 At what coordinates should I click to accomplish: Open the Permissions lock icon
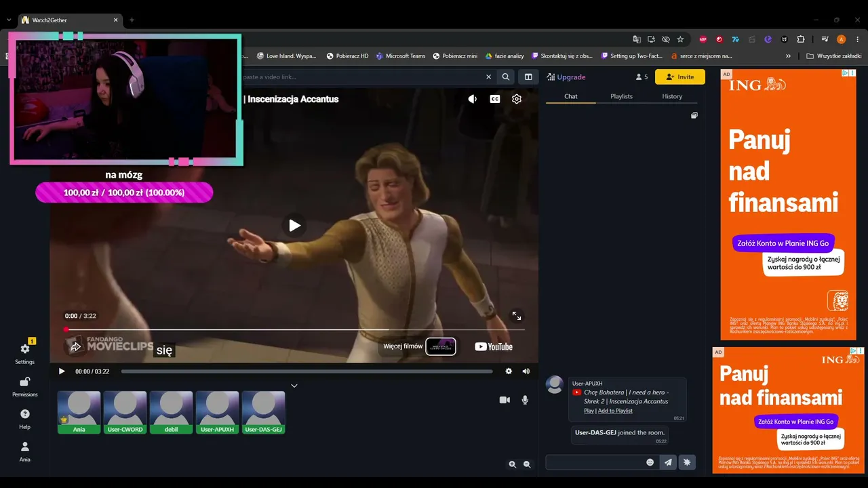tap(25, 382)
